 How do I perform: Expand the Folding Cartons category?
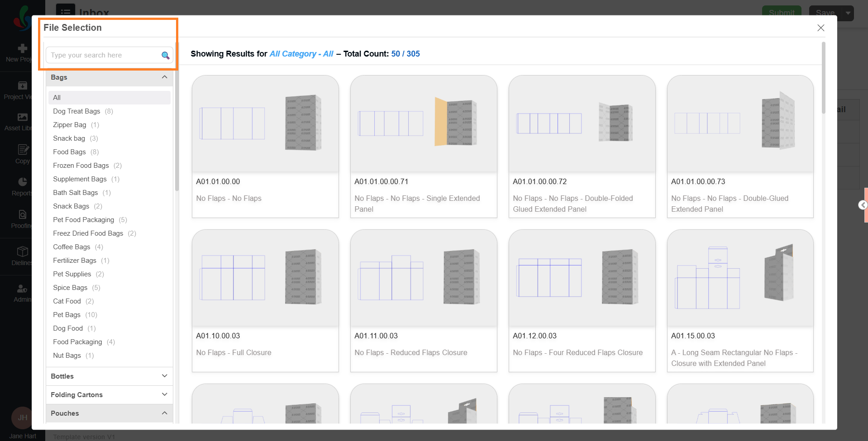pyautogui.click(x=164, y=395)
